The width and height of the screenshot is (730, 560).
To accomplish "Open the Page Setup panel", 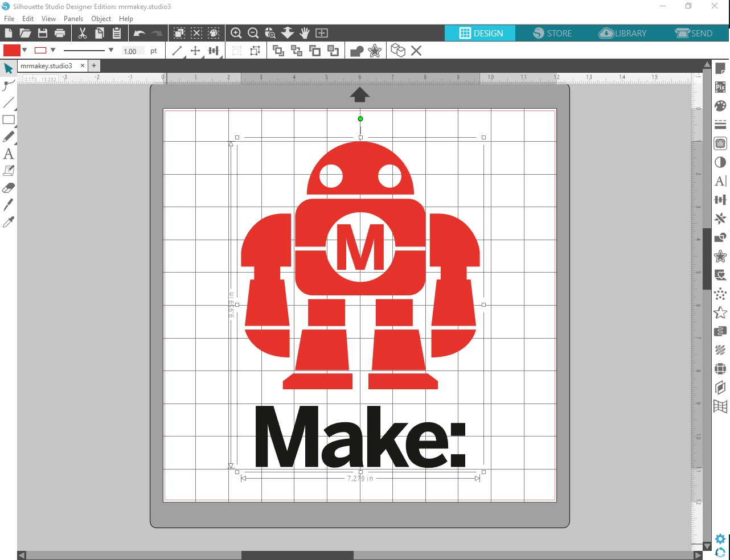I will (x=720, y=68).
